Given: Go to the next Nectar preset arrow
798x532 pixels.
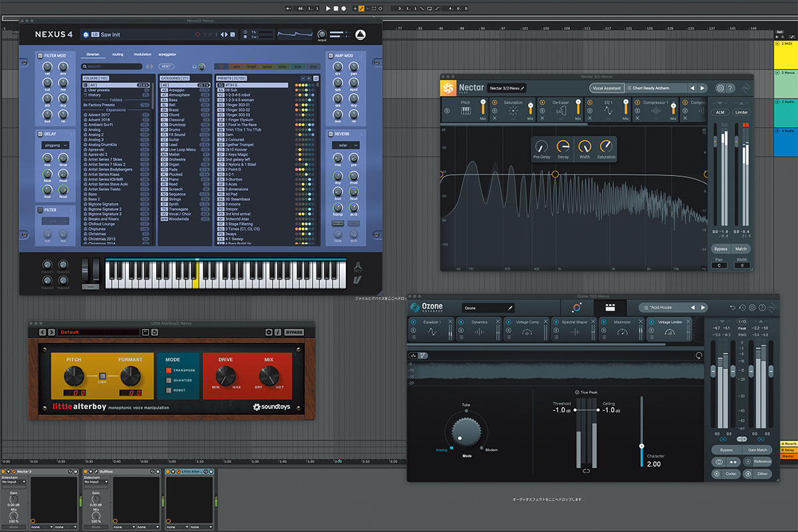Looking at the screenshot, I should click(x=702, y=88).
